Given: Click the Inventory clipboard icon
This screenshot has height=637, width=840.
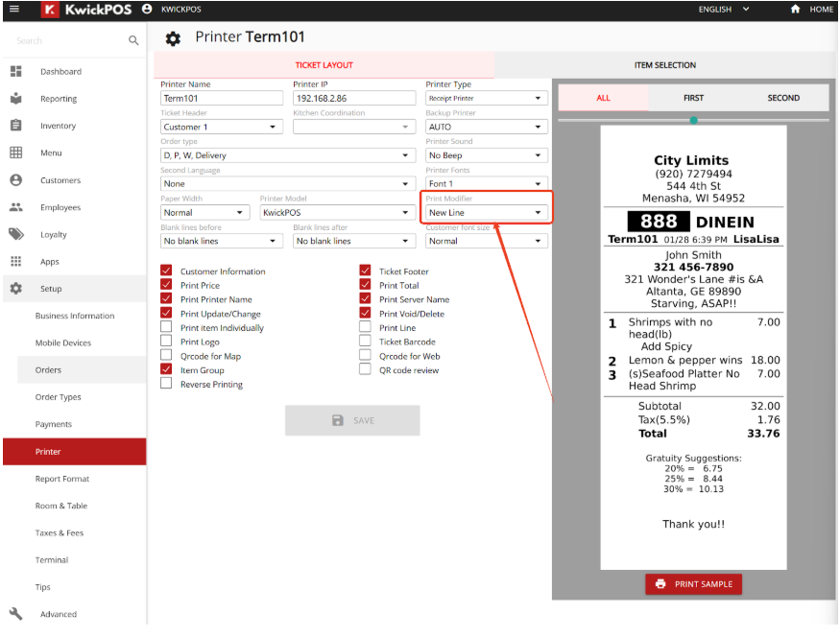Looking at the screenshot, I should coord(16,126).
